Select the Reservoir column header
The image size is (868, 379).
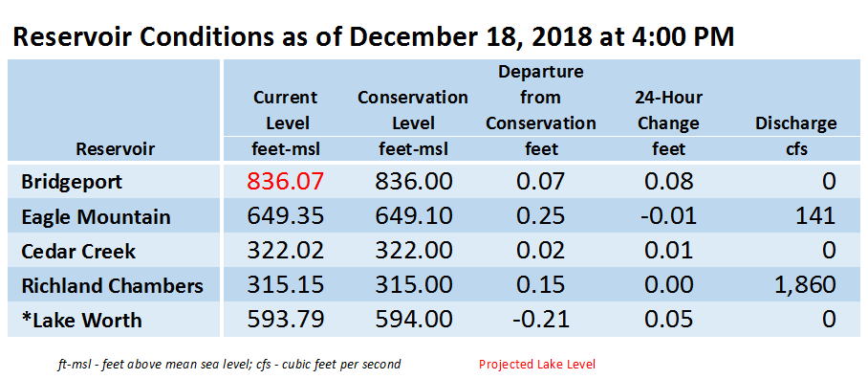point(115,148)
